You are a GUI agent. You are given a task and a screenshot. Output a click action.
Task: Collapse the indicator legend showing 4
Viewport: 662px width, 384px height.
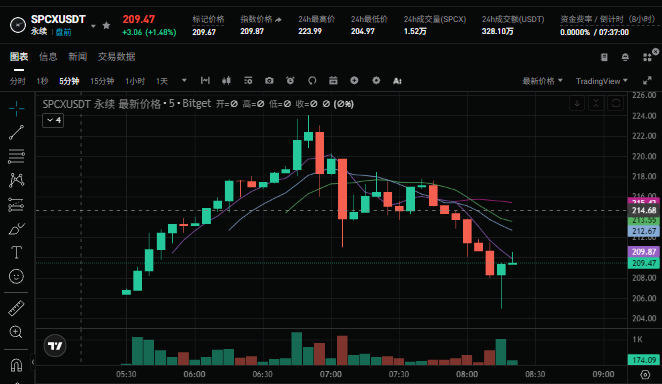click(53, 120)
